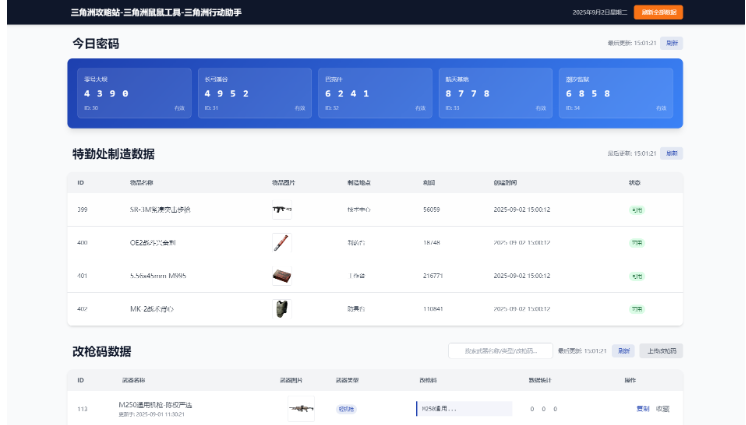The height and width of the screenshot is (425, 746).
Task: Click the SR-3M rifle item image
Action: (281, 210)
